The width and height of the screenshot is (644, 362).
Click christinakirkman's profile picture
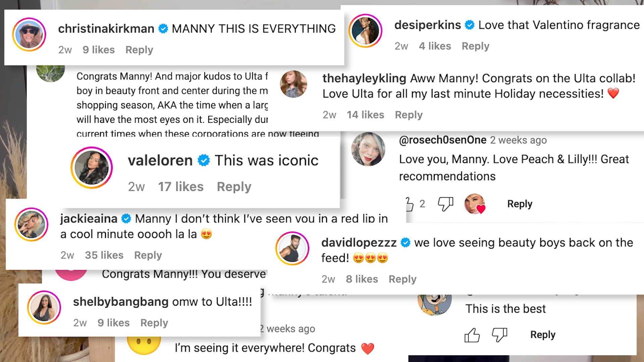29,35
